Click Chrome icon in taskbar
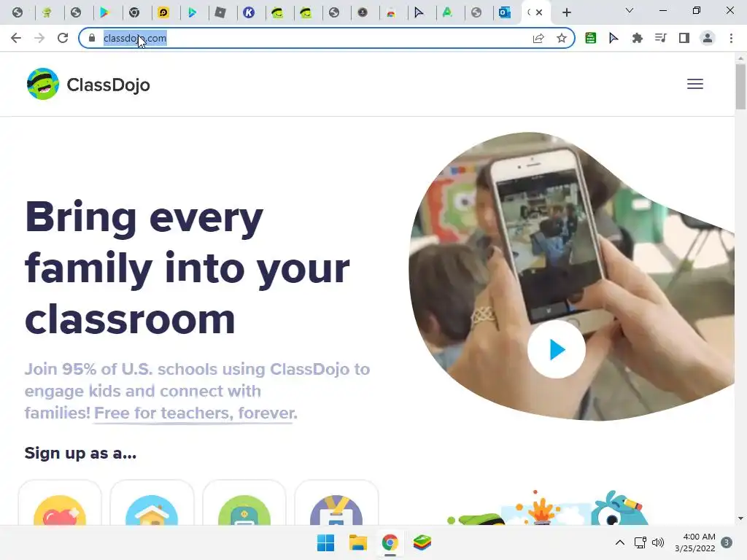Viewport: 747px width, 560px height. click(390, 542)
